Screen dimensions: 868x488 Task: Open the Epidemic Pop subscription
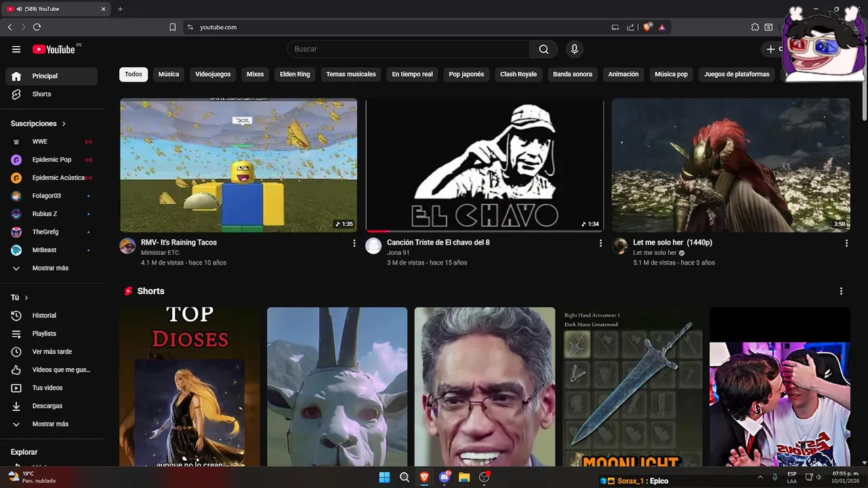51,160
